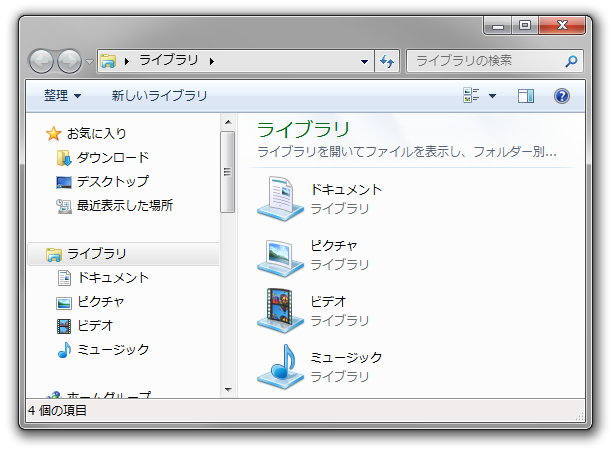The width and height of the screenshot is (614, 455).
Task: Click the folder icon in the address bar
Action: tap(108, 61)
